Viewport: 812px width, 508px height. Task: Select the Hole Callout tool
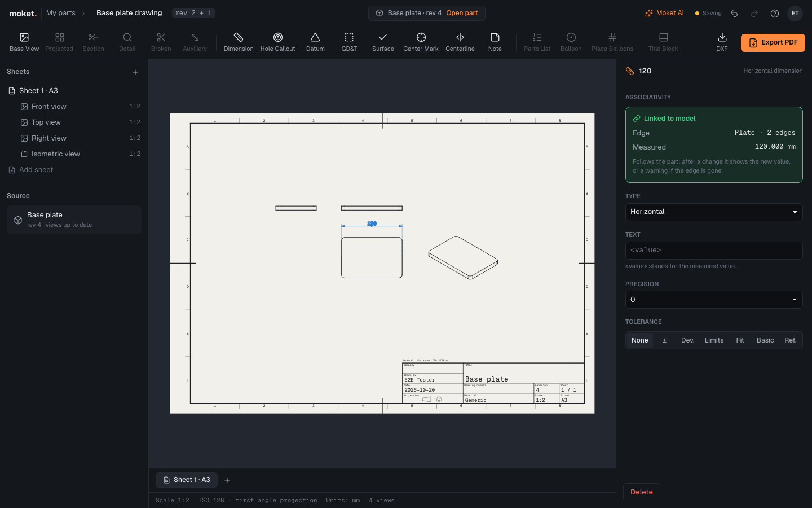[x=277, y=42]
